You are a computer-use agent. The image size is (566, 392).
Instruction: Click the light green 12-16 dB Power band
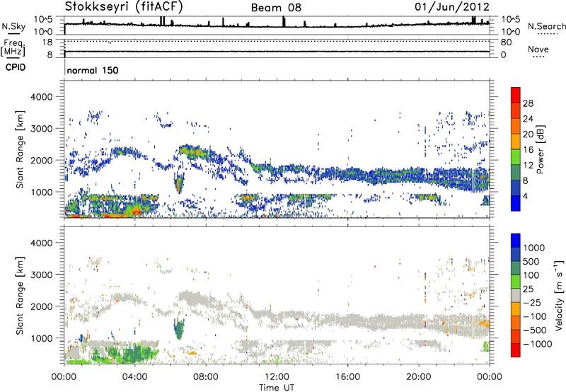(516, 157)
